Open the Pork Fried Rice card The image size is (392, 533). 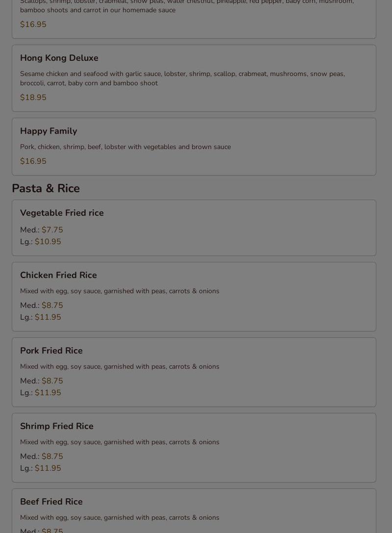click(194, 372)
